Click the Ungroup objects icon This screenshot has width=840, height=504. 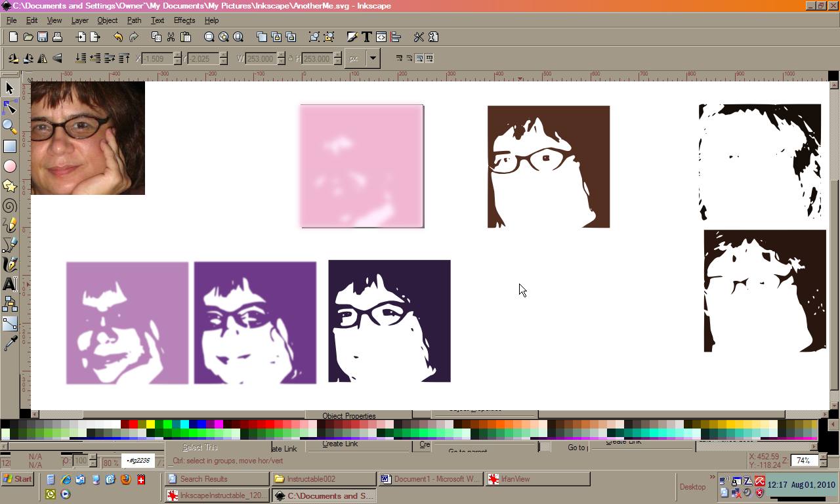point(329,37)
